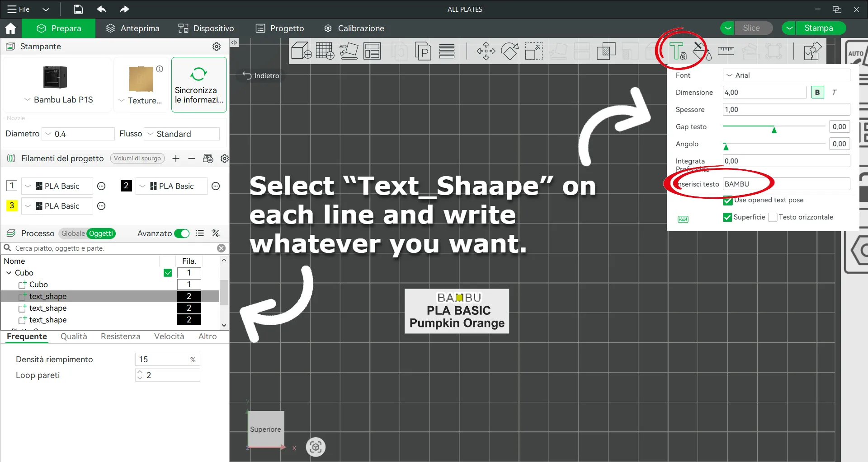The width and height of the screenshot is (868, 462).
Task: Click the home icon
Action: point(10,28)
